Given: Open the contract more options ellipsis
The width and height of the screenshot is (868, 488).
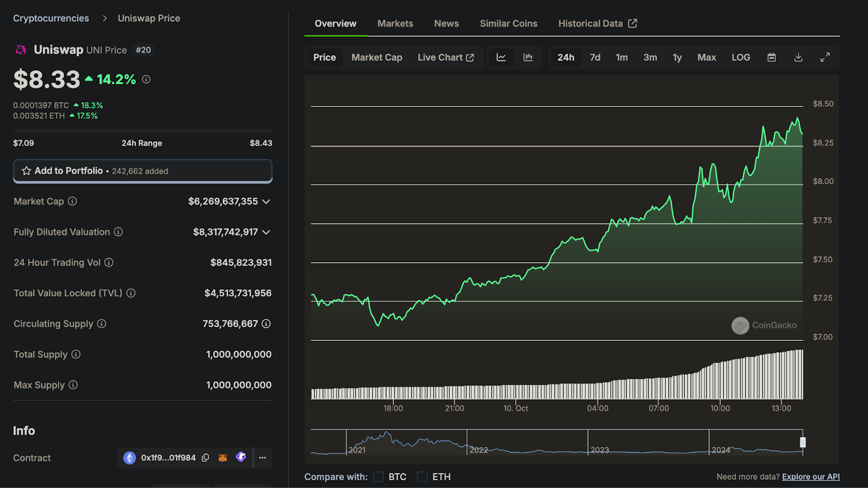Looking at the screenshot, I should [x=263, y=458].
